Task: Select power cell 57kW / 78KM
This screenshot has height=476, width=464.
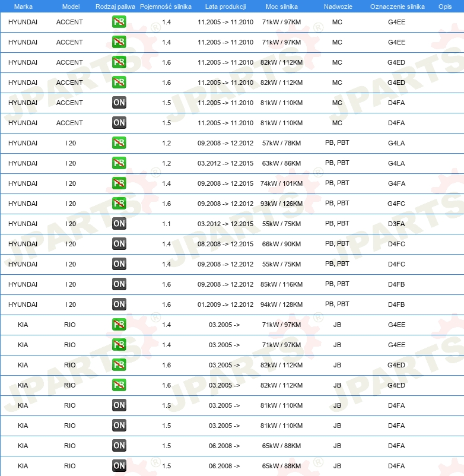Action: (282, 143)
